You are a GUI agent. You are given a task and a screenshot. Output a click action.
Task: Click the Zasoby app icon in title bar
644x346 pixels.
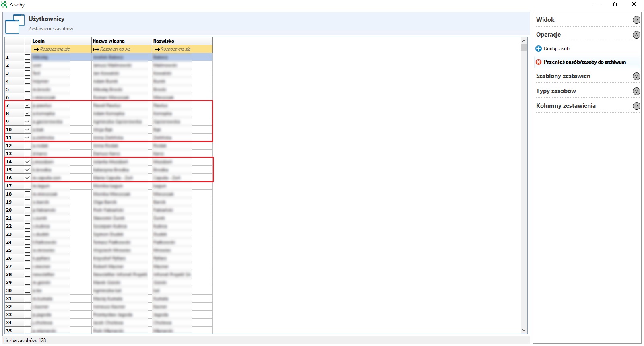pyautogui.click(x=4, y=4)
